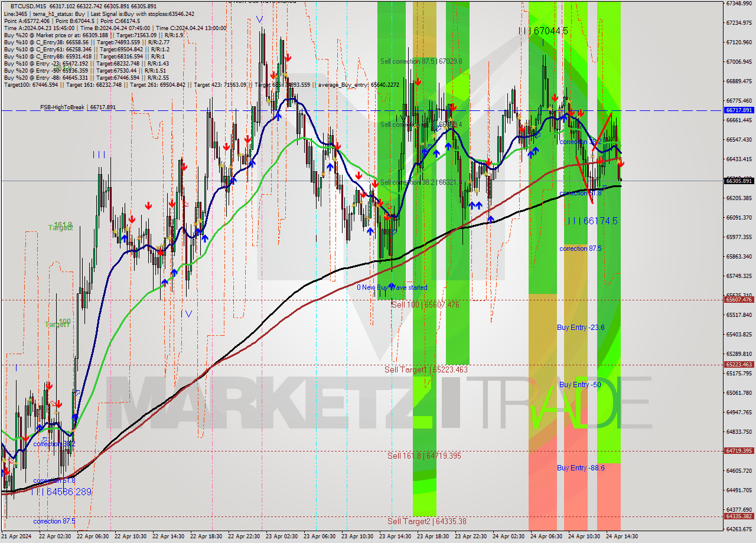Screen dimensions: 756x543
Task: Click the Sell 161.8 64719.395 level label
Action: tap(424, 456)
